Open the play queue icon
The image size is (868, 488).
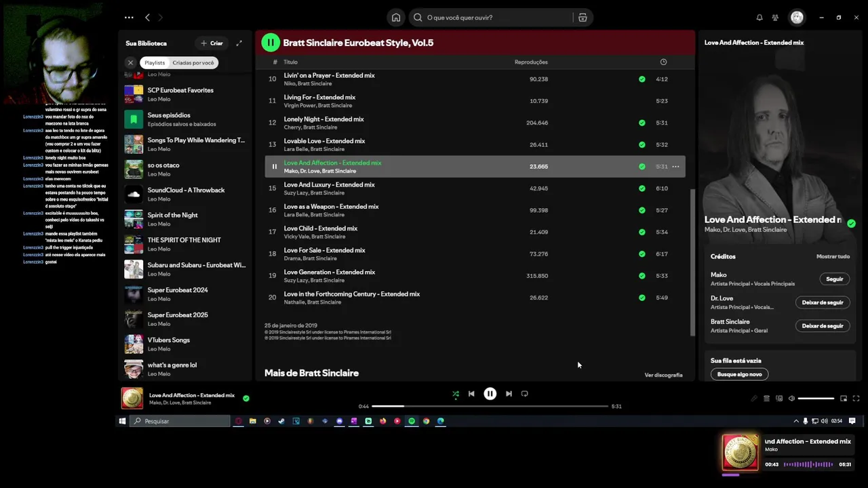tap(766, 399)
